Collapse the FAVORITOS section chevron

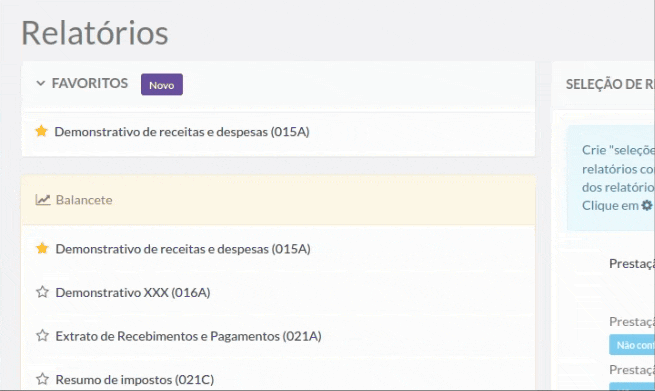click(x=41, y=83)
